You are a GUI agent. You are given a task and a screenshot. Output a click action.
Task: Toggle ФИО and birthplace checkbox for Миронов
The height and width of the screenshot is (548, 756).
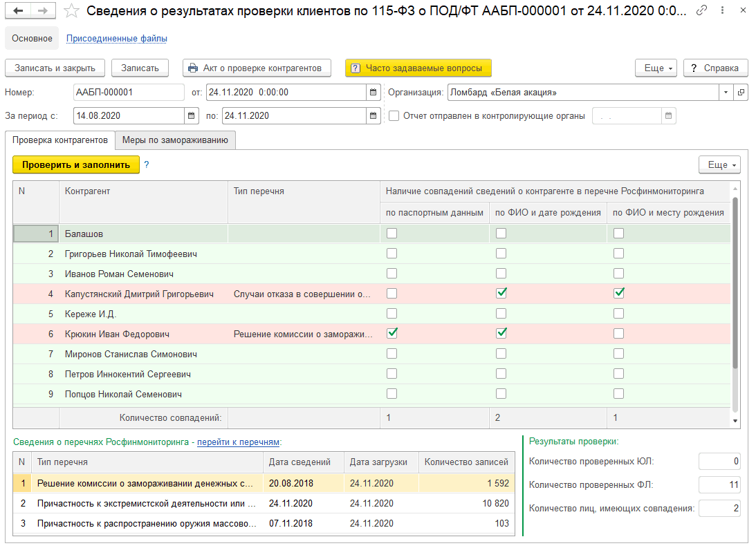point(619,353)
